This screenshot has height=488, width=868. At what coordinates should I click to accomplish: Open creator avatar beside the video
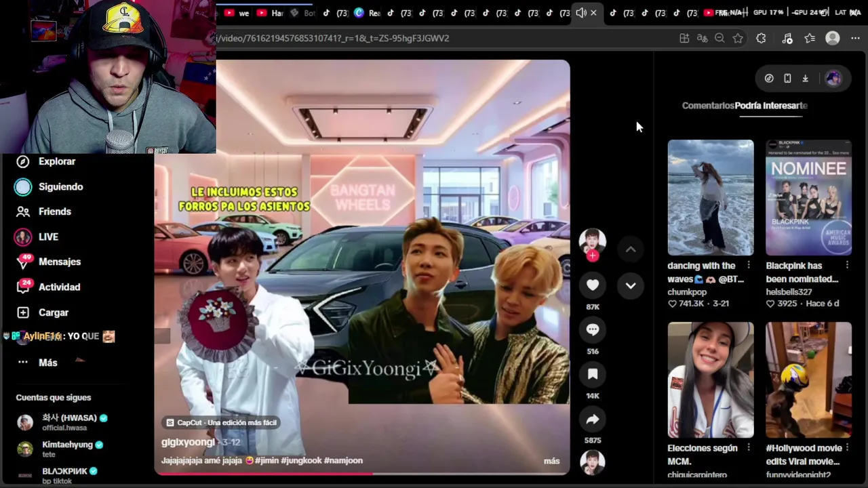593,241
